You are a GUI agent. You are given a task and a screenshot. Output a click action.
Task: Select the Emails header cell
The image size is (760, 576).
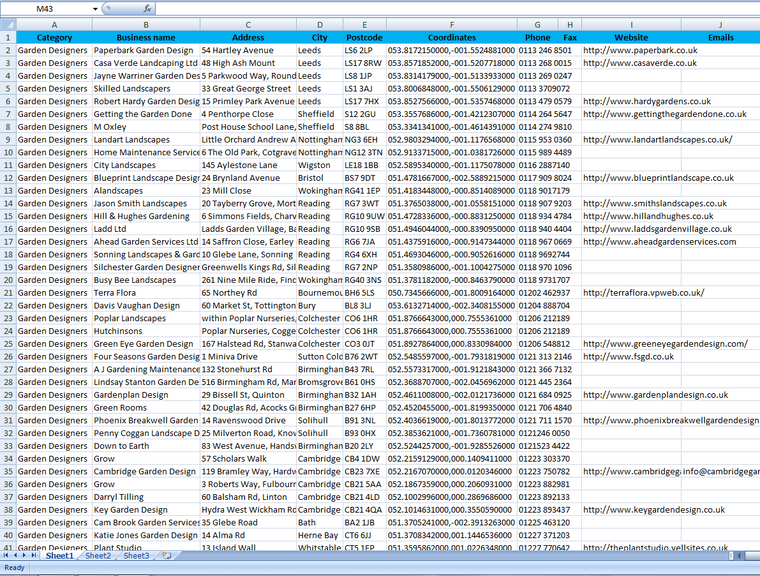point(721,37)
